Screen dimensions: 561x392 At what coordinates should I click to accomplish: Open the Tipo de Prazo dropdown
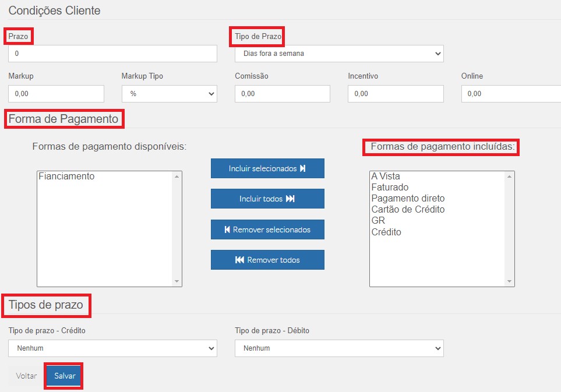pos(339,54)
